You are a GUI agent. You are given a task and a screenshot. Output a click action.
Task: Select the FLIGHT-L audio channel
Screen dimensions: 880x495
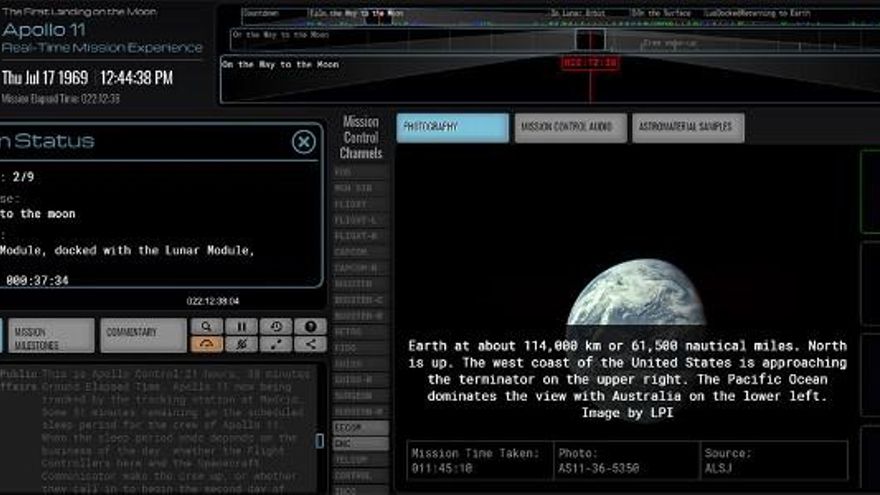click(x=360, y=220)
